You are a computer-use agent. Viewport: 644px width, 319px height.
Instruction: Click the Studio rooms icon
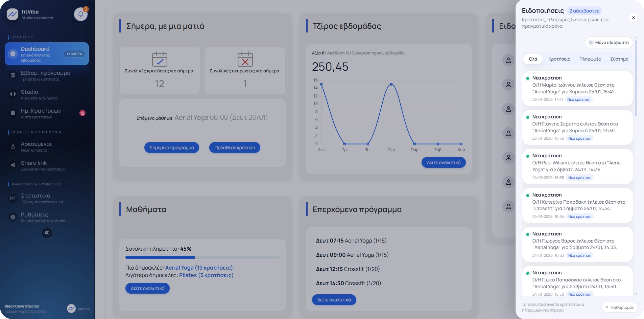point(13,94)
